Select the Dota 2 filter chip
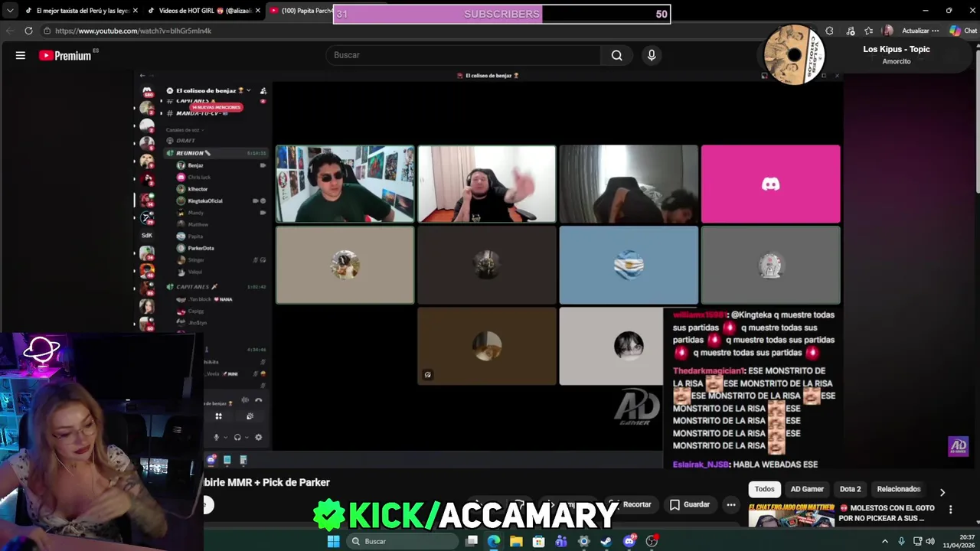 pyautogui.click(x=850, y=489)
